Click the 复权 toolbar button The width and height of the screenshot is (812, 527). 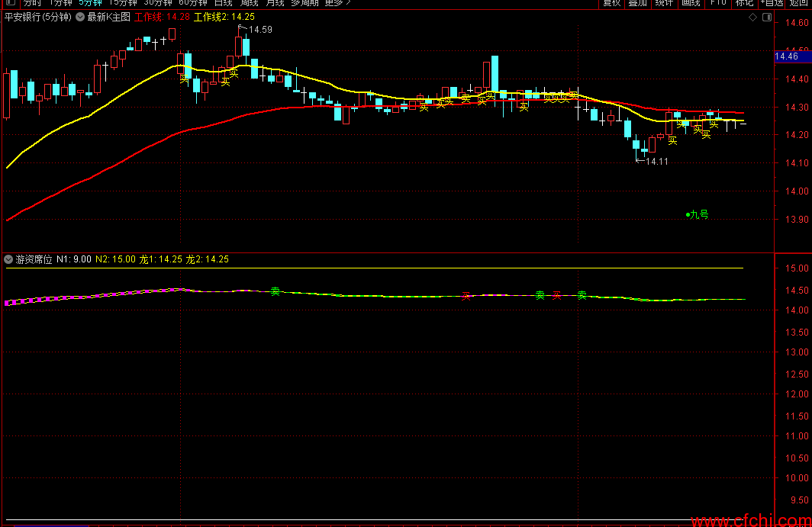tap(611, 2)
